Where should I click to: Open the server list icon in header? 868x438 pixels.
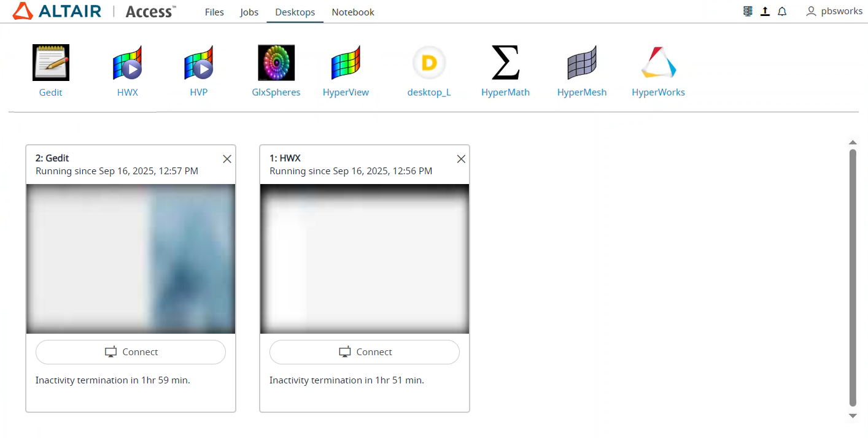[x=748, y=11]
